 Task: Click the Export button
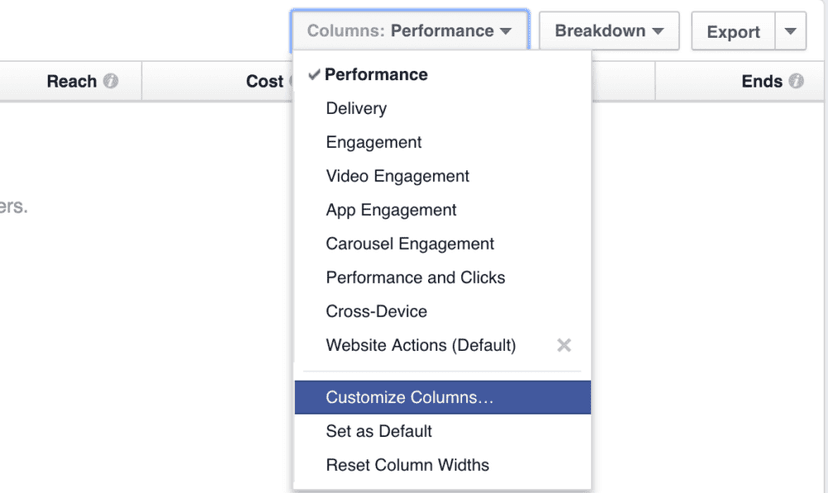tap(733, 31)
